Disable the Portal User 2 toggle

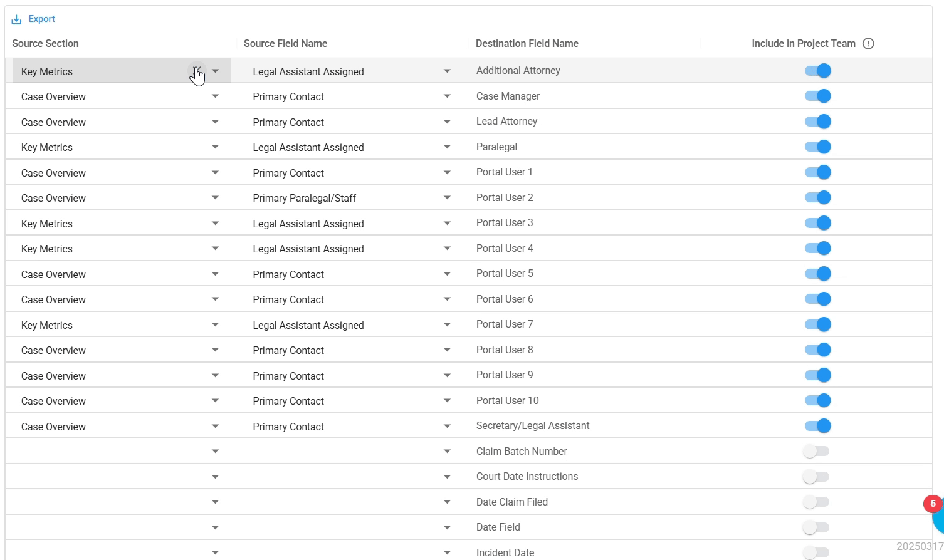pyautogui.click(x=818, y=197)
